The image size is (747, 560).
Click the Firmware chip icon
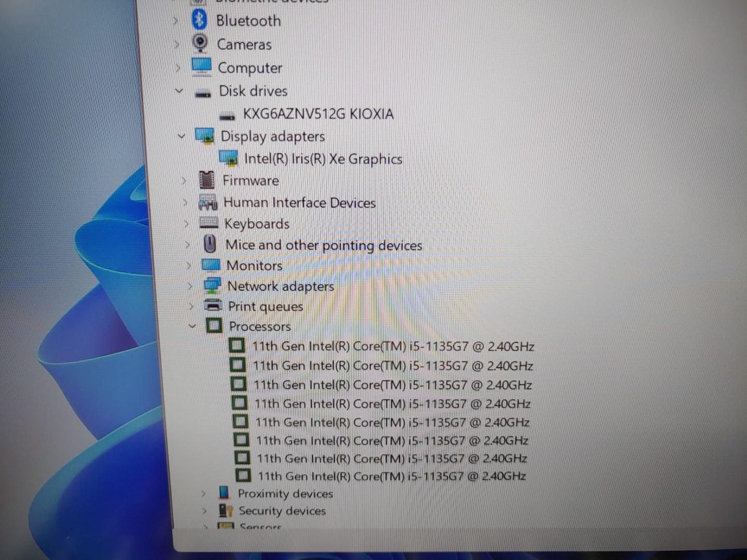tap(206, 180)
